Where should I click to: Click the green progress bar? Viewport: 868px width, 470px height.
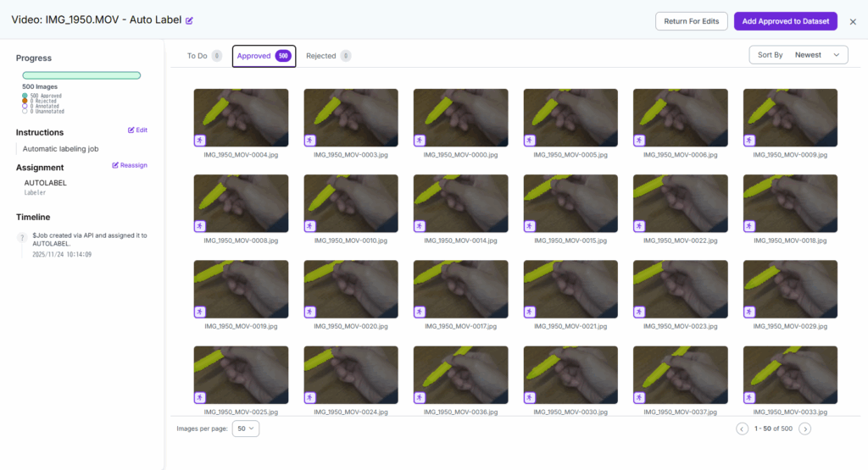[81, 75]
